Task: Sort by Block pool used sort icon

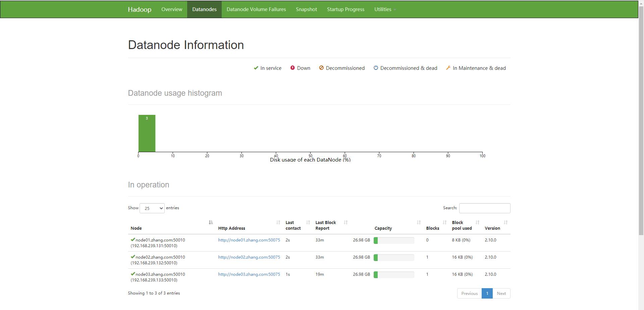Action: [477, 222]
